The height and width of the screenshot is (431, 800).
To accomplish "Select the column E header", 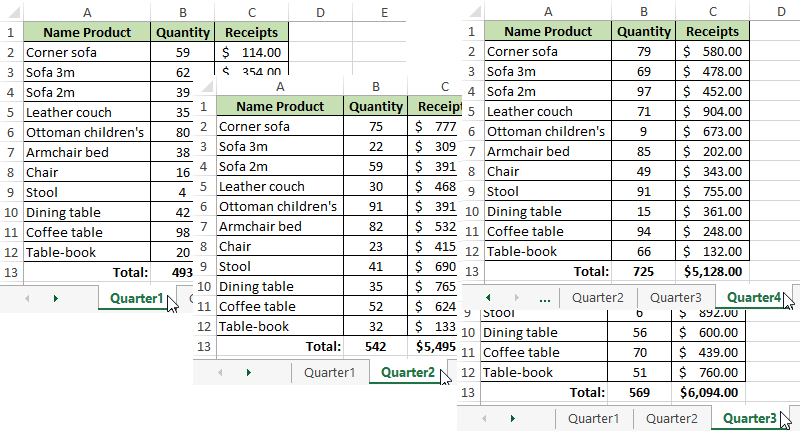I will pos(385,12).
